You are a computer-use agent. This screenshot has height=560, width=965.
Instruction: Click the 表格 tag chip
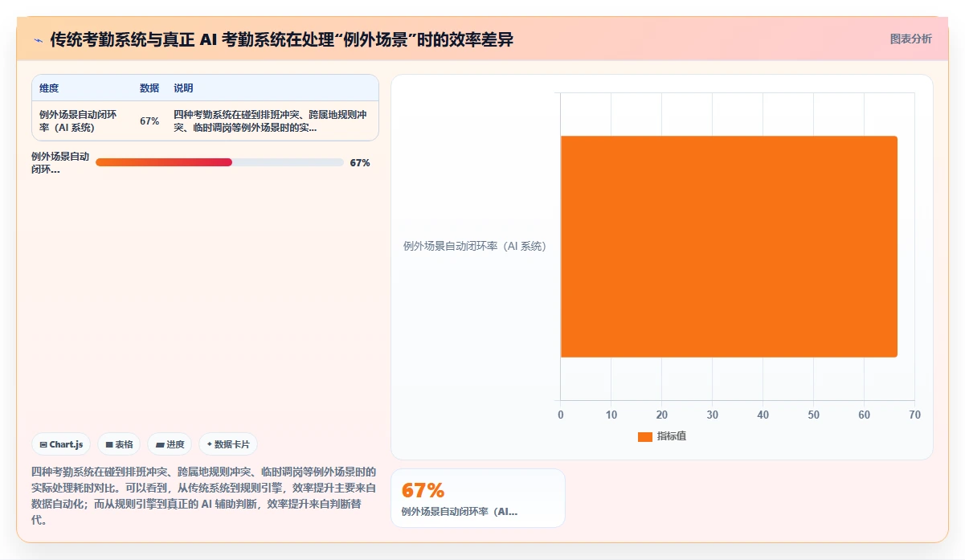119,444
